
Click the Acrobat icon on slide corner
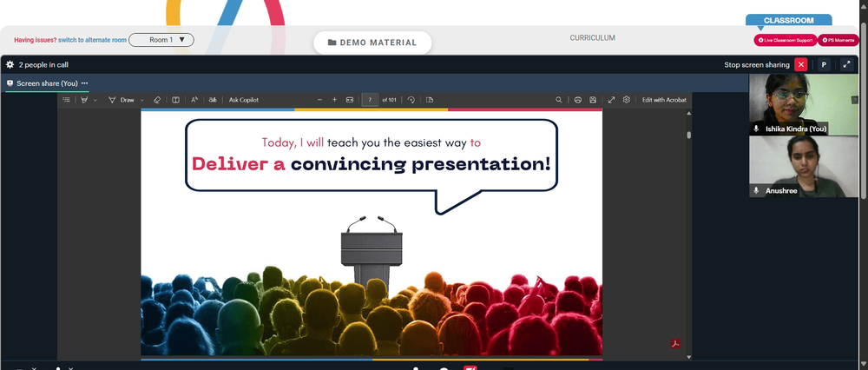[x=675, y=343]
